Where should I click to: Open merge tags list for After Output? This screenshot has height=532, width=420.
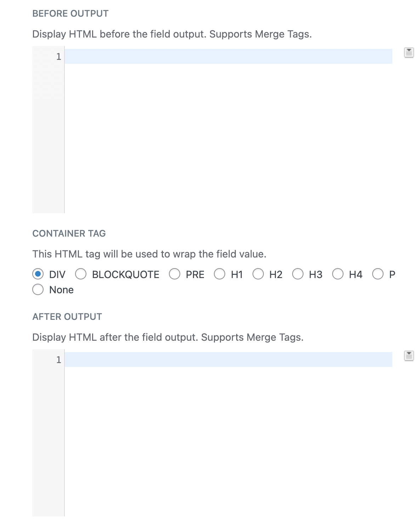click(x=409, y=356)
